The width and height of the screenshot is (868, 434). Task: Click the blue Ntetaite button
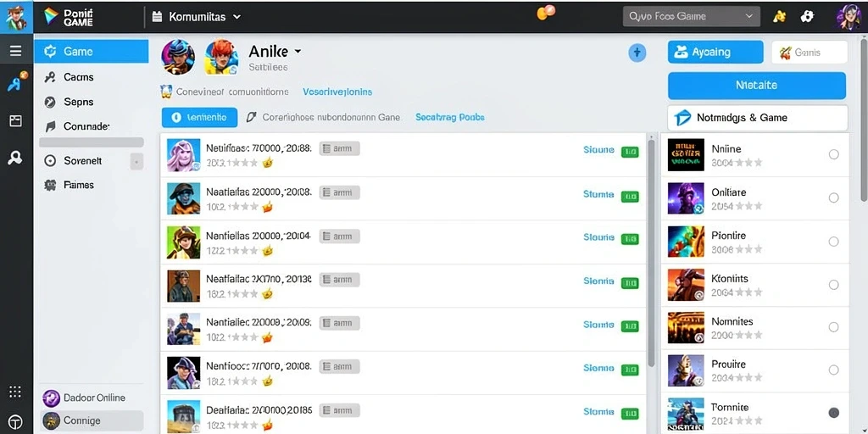pos(757,86)
